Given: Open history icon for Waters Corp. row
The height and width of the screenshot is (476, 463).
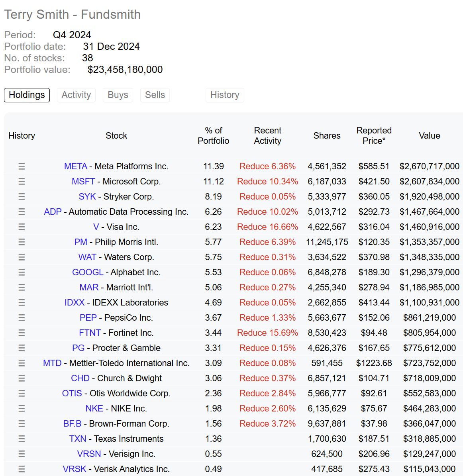Looking at the screenshot, I should [x=22, y=257].
